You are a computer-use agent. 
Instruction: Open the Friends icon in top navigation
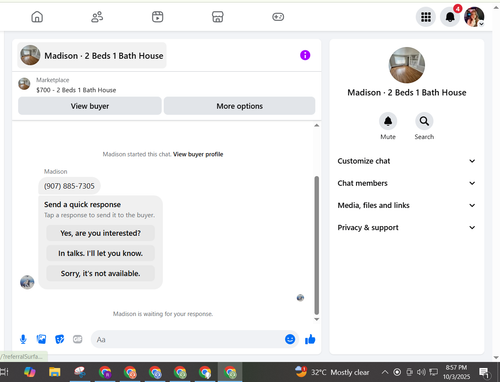point(97,17)
